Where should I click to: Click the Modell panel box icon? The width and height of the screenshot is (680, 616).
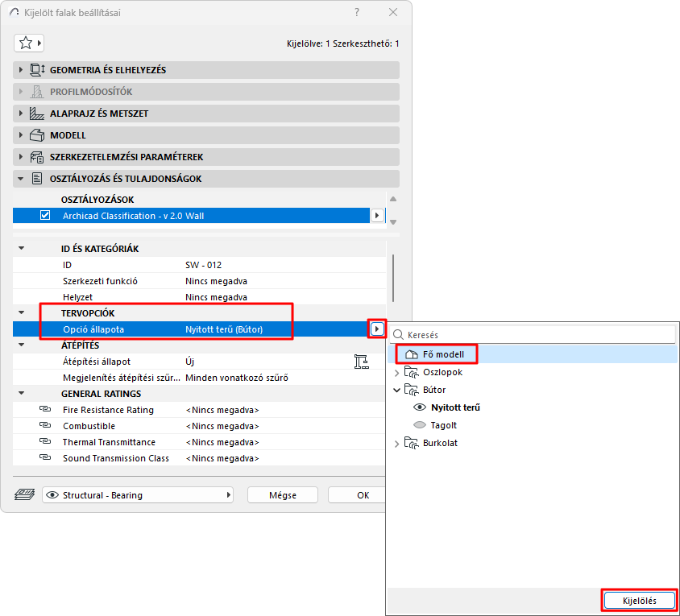pyautogui.click(x=37, y=135)
